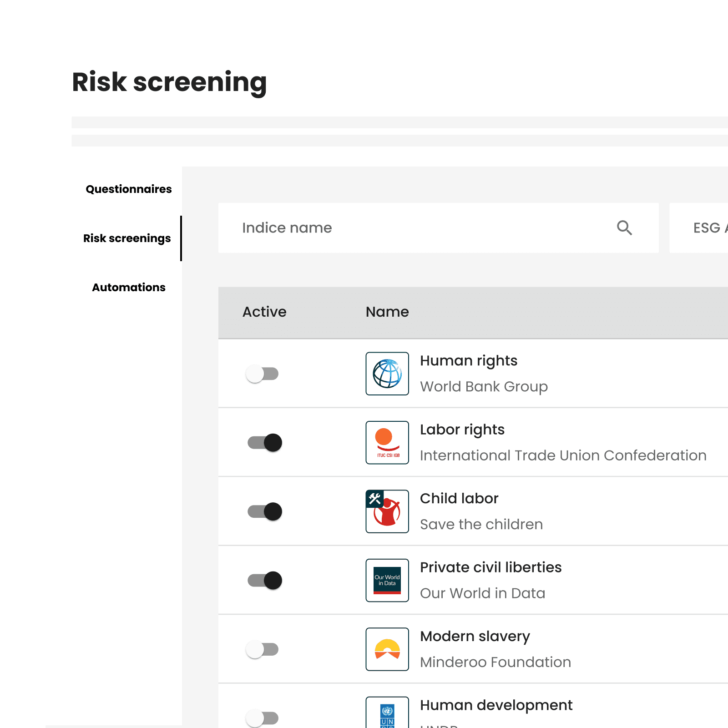Open the Our World in Data logo
This screenshot has width=728, height=728.
click(x=387, y=580)
